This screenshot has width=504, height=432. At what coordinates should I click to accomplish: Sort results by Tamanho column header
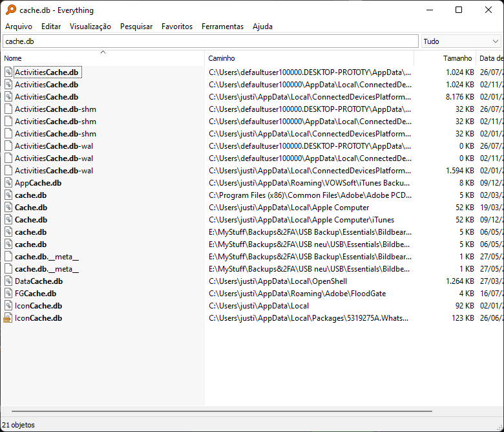tap(445, 58)
